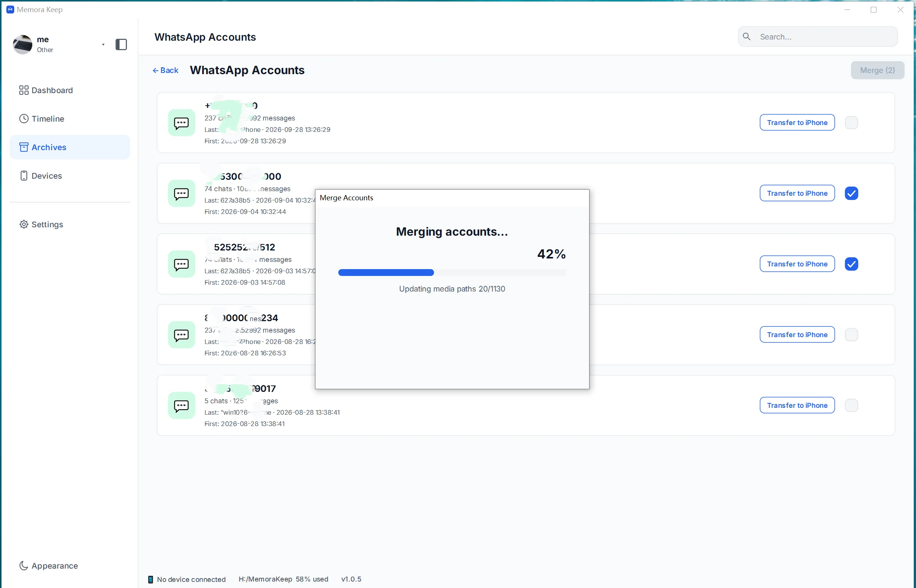Check the 2026-09-28 account checkbox

click(851, 122)
